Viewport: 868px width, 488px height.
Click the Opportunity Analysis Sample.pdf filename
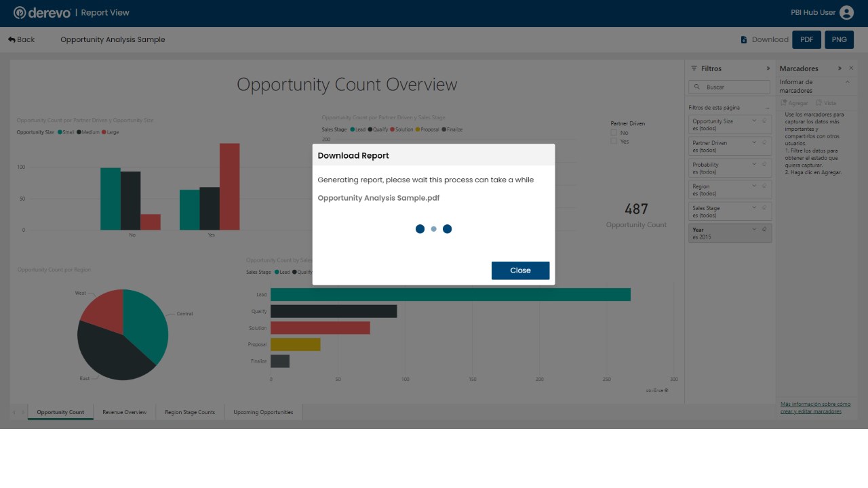tap(378, 198)
